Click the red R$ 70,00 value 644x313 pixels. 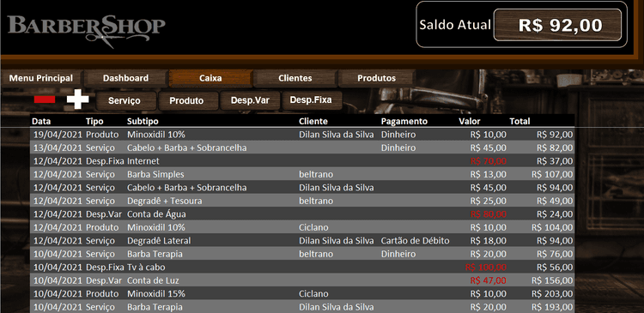coord(489,161)
